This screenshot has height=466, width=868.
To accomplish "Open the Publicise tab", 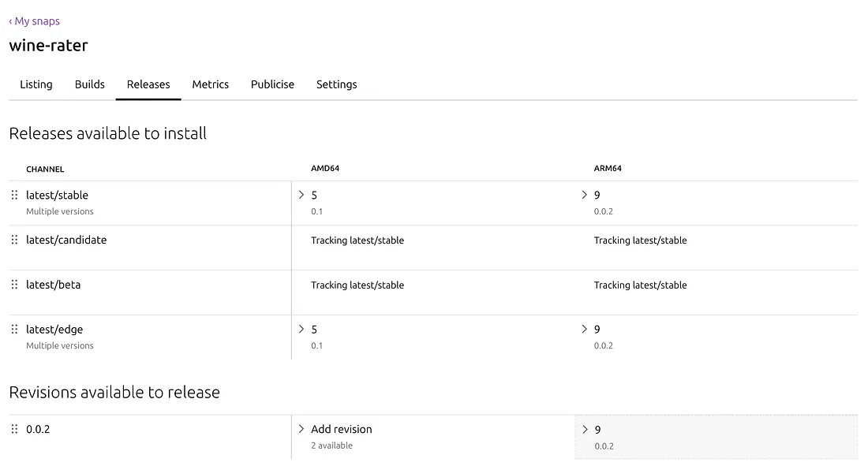I will tap(272, 84).
